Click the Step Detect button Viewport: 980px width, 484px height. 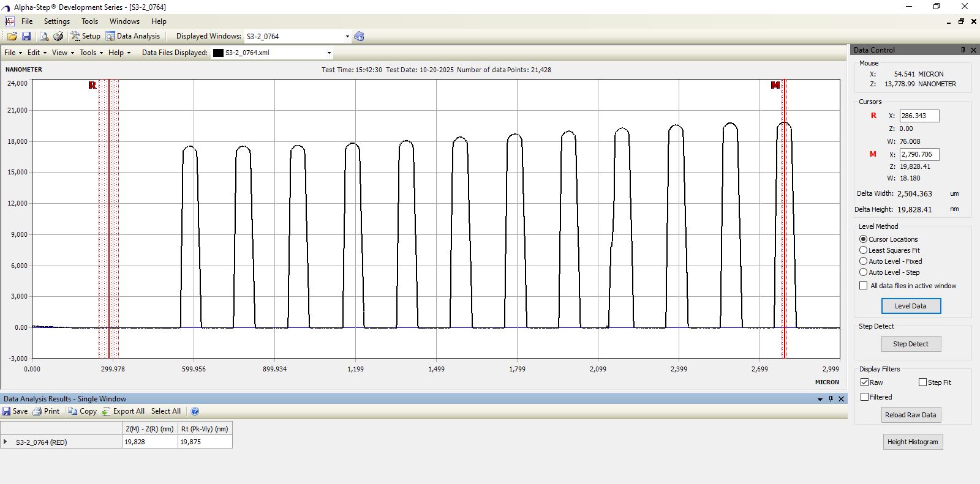(x=911, y=344)
